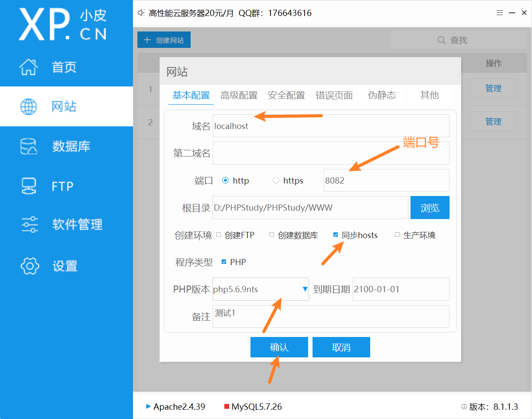
Task: Click the 查找 search box
Action: coord(458,40)
